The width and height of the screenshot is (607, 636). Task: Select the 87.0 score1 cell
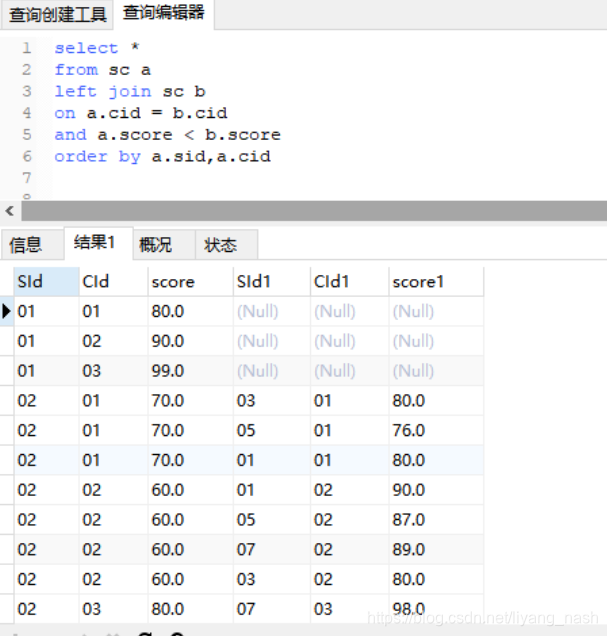(436, 520)
